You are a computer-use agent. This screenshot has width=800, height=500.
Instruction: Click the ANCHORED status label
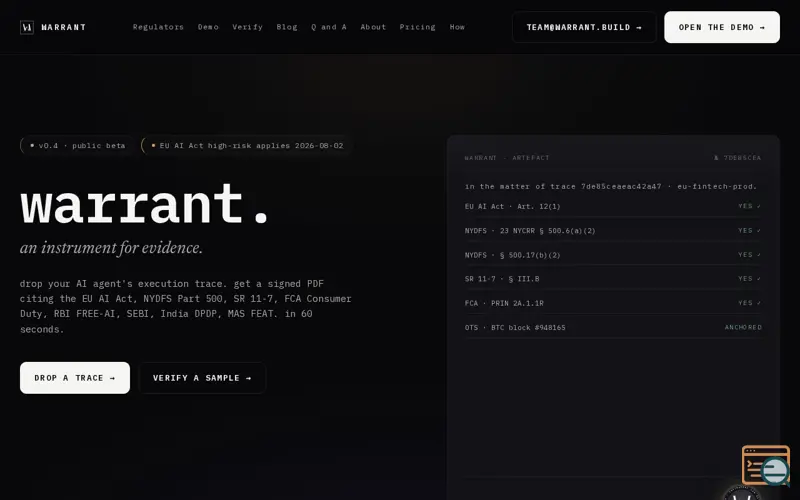point(743,328)
